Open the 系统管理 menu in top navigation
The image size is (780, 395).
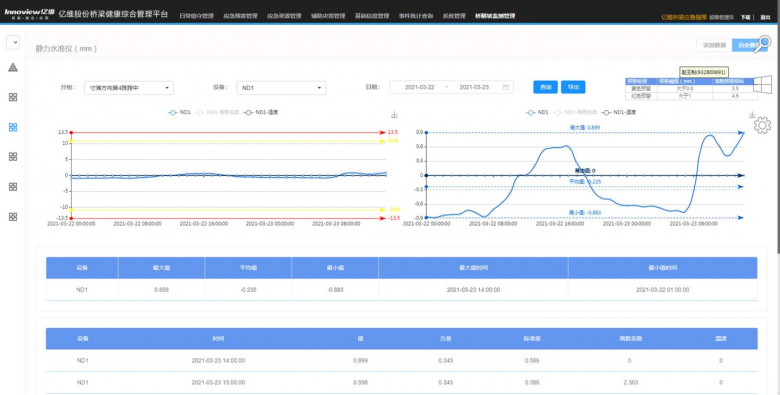(x=454, y=16)
